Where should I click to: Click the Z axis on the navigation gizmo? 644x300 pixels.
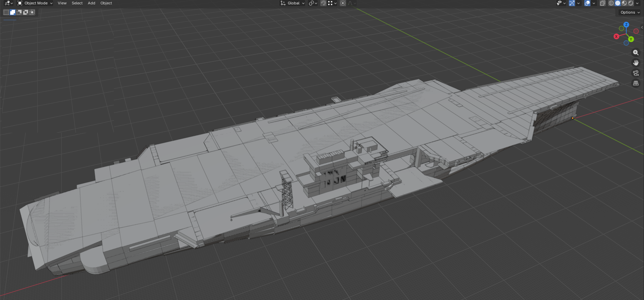[626, 25]
